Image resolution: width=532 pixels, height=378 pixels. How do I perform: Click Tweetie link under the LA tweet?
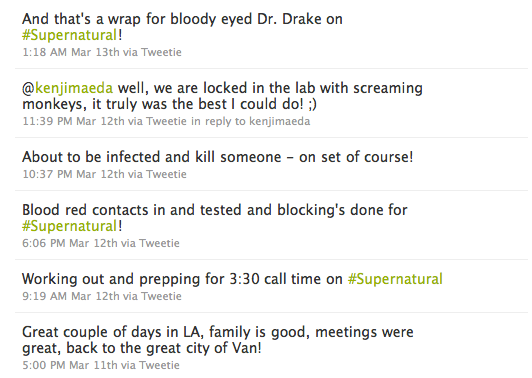[159, 365]
